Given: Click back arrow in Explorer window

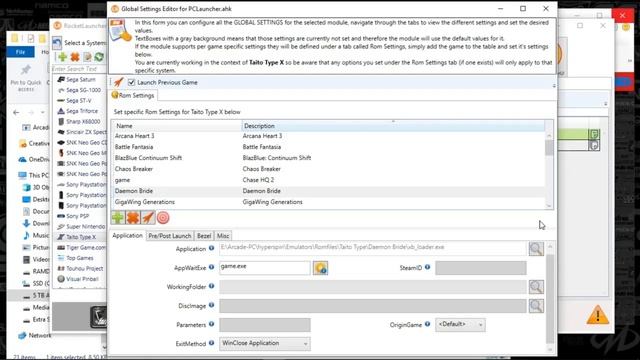Looking at the screenshot, I should (16, 112).
